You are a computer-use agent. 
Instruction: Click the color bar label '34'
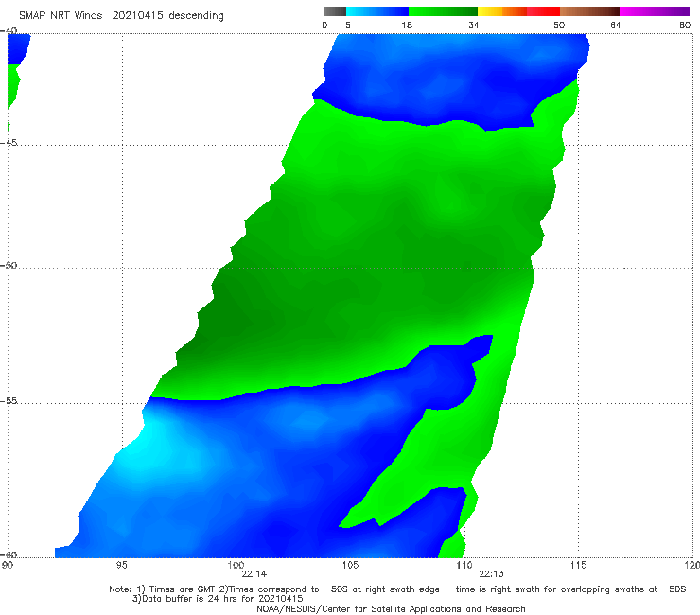(474, 25)
